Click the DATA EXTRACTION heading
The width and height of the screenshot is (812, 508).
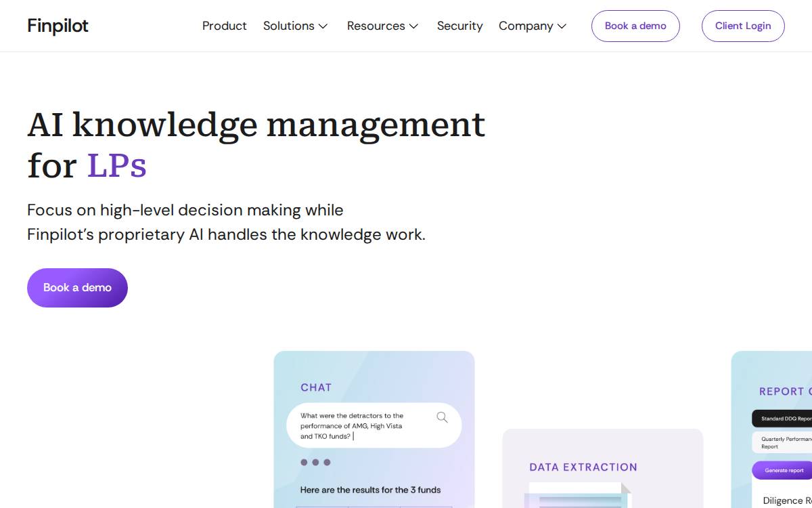click(x=583, y=467)
